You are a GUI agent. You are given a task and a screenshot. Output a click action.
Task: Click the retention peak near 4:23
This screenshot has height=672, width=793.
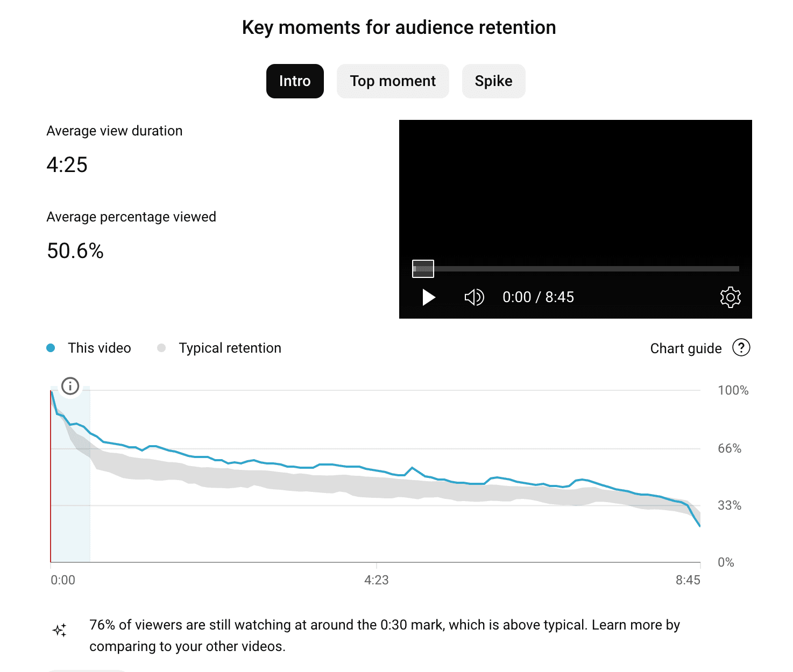coord(412,468)
